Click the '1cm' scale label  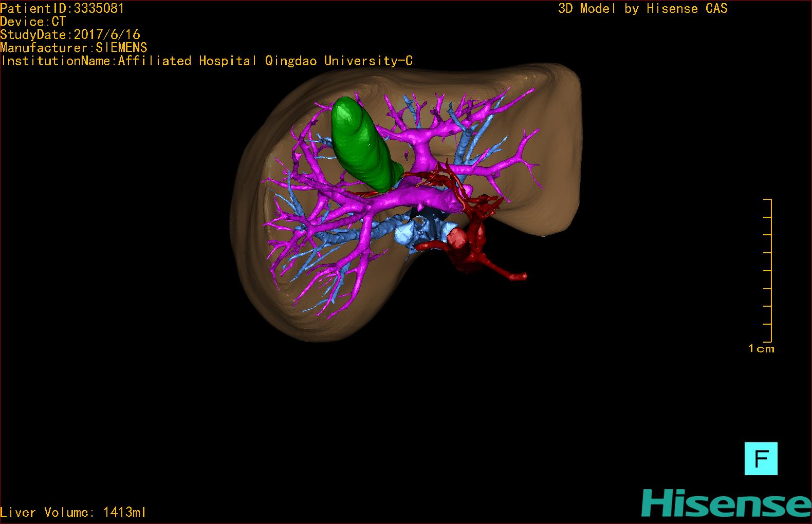tap(761, 349)
